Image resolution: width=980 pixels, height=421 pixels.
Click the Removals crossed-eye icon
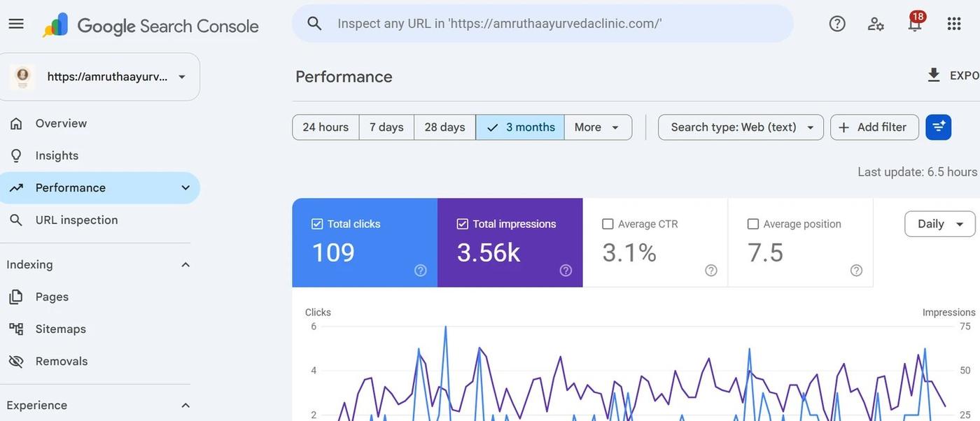point(16,361)
